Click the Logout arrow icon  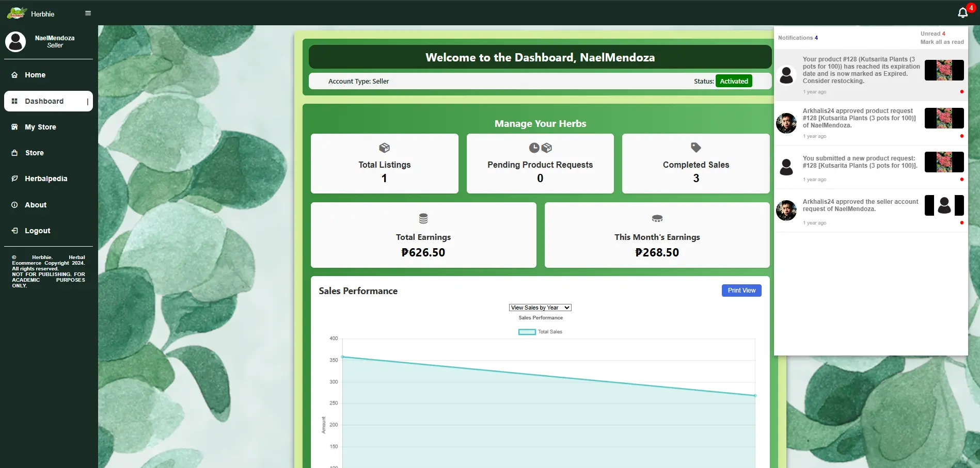pyautogui.click(x=14, y=231)
